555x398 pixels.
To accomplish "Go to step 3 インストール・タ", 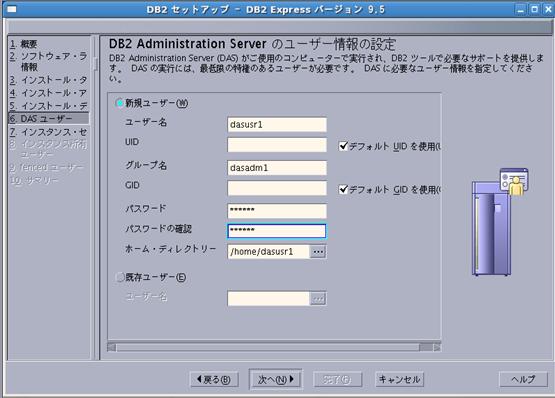I will 48,80.
